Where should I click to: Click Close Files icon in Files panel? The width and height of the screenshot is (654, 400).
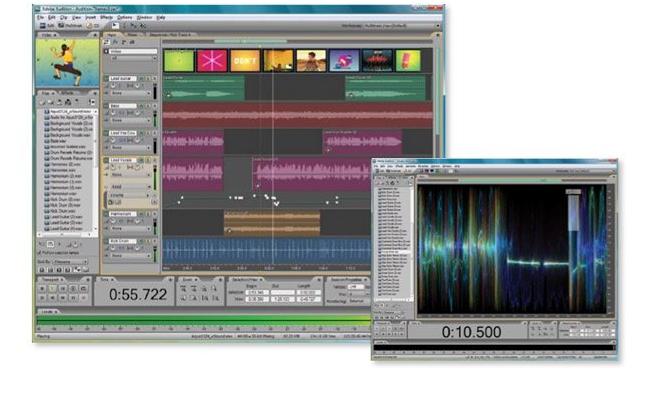coord(50,102)
